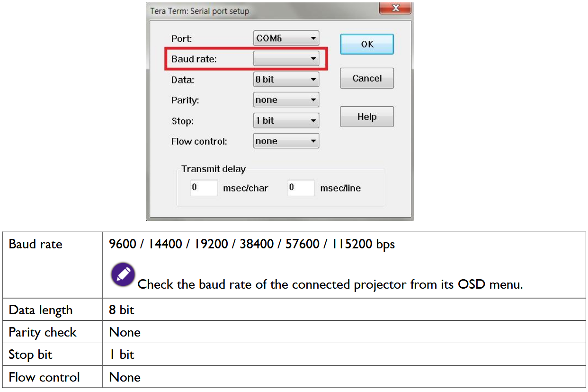
Task: Open the empty Baud rate dropdown
Action: (x=286, y=59)
